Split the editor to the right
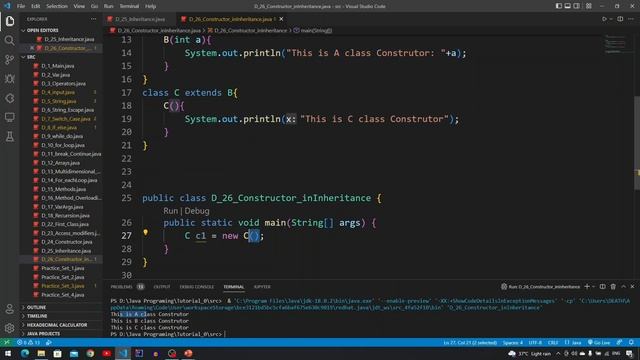 click(x=620, y=19)
